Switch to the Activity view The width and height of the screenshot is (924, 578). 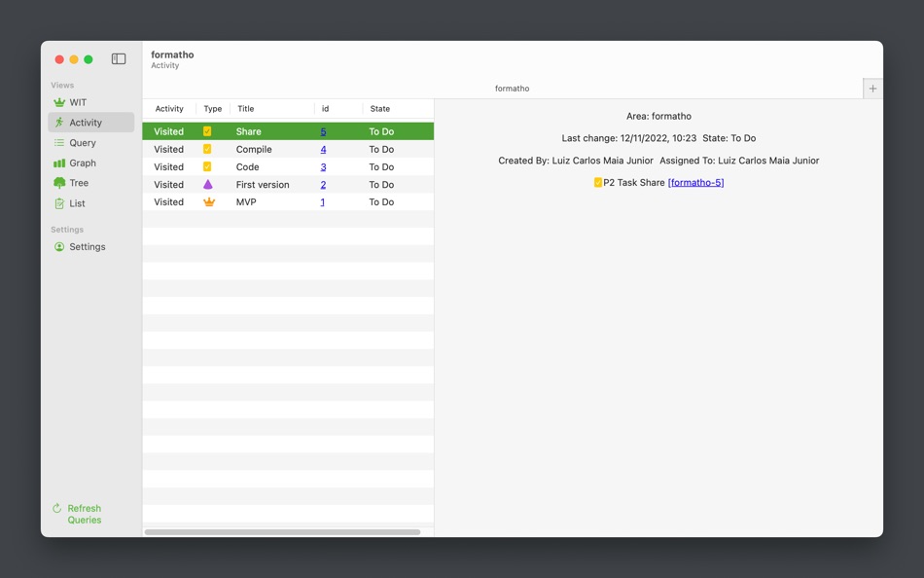(x=90, y=123)
